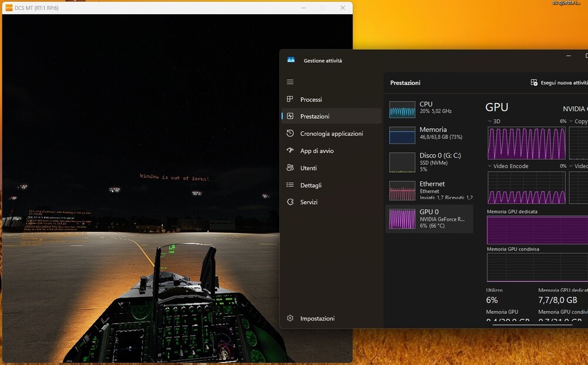Click the Memoria GPU dedicata graph
Image resolution: width=588 pixels, height=365 pixels.
coord(537,230)
